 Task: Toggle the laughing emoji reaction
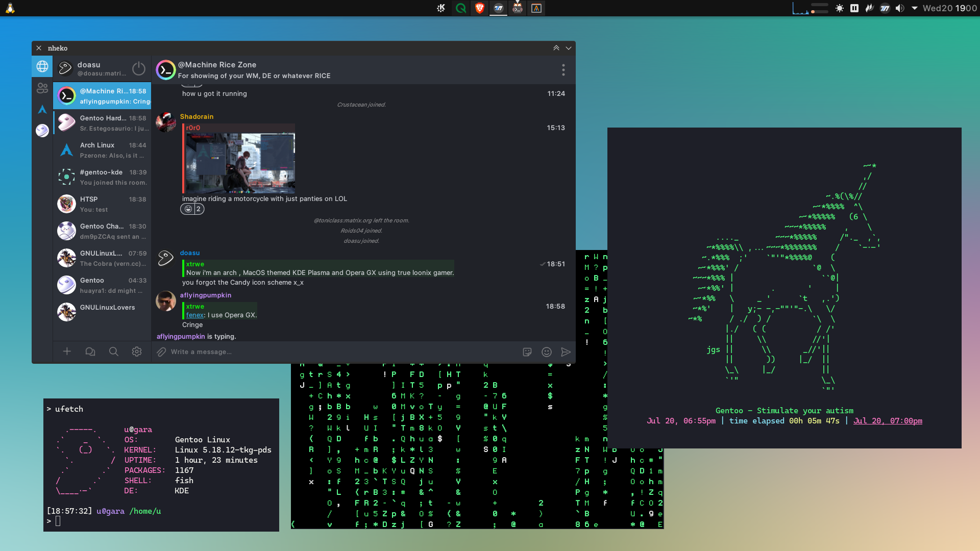click(x=192, y=209)
